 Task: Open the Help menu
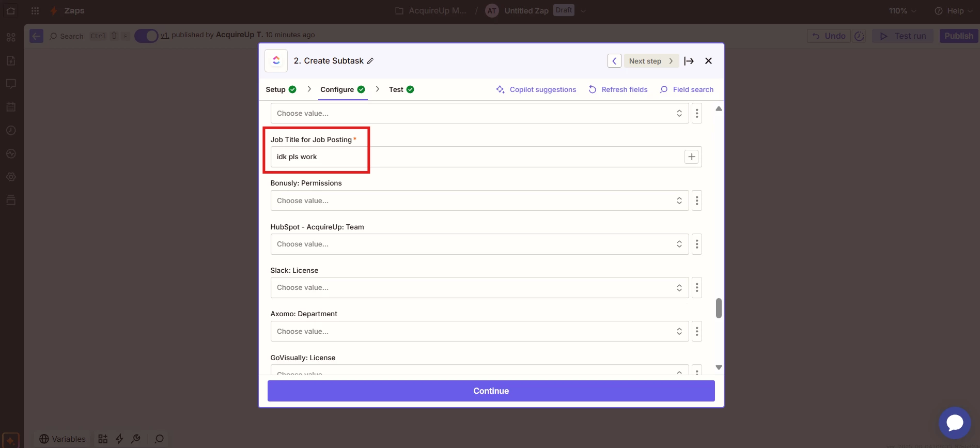(953, 10)
